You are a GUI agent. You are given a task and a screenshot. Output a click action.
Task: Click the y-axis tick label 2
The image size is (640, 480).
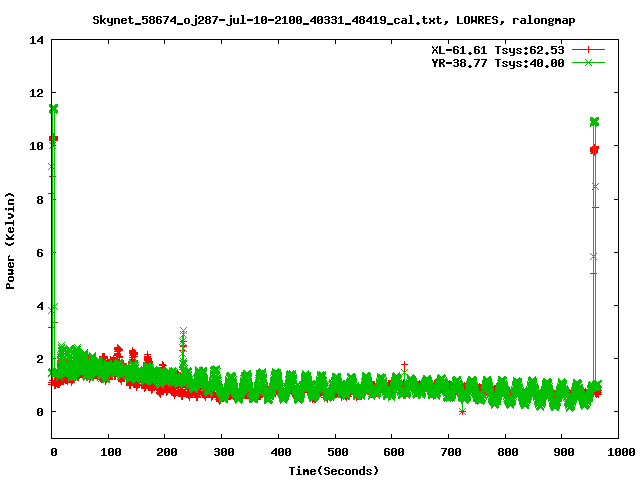pyautogui.click(x=40, y=359)
